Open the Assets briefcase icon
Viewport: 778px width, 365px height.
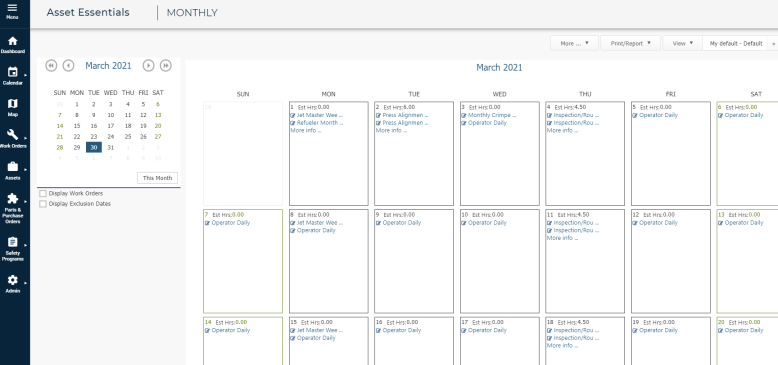(x=13, y=166)
